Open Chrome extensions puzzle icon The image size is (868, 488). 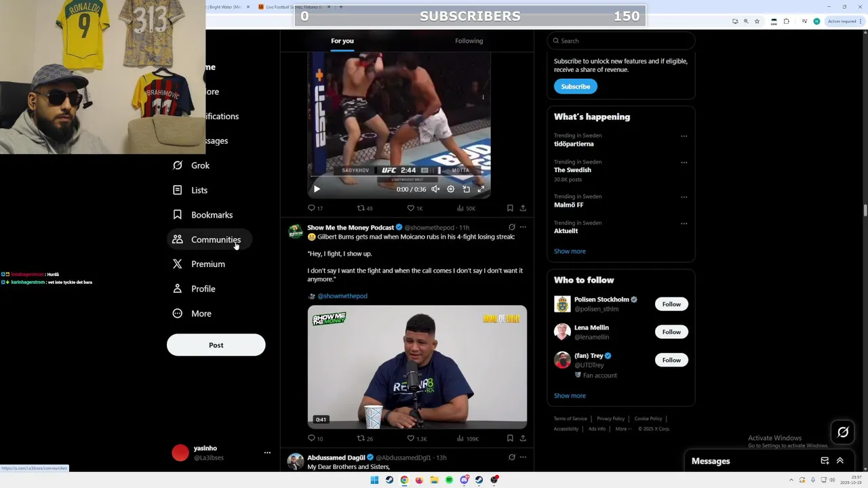click(787, 22)
